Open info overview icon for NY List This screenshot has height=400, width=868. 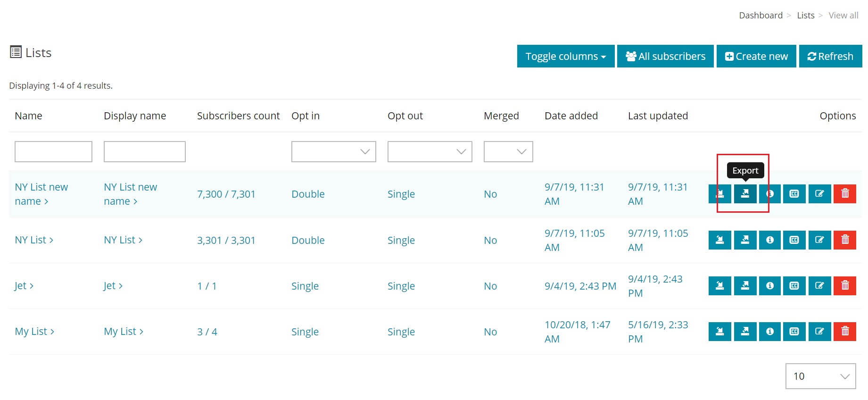click(x=769, y=240)
